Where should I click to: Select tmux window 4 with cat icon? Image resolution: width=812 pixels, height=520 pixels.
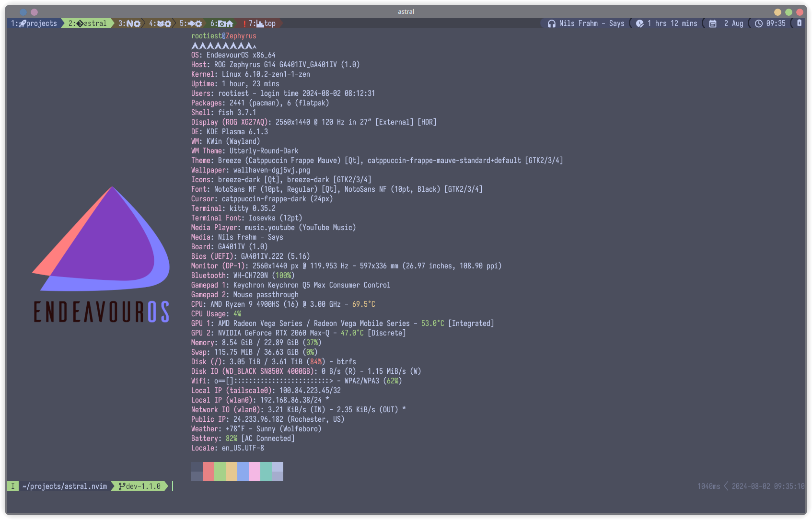[160, 23]
